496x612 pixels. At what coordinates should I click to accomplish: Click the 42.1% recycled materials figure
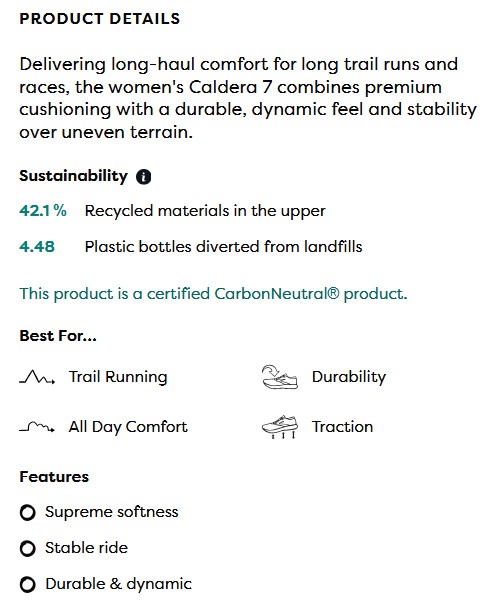coord(43,211)
